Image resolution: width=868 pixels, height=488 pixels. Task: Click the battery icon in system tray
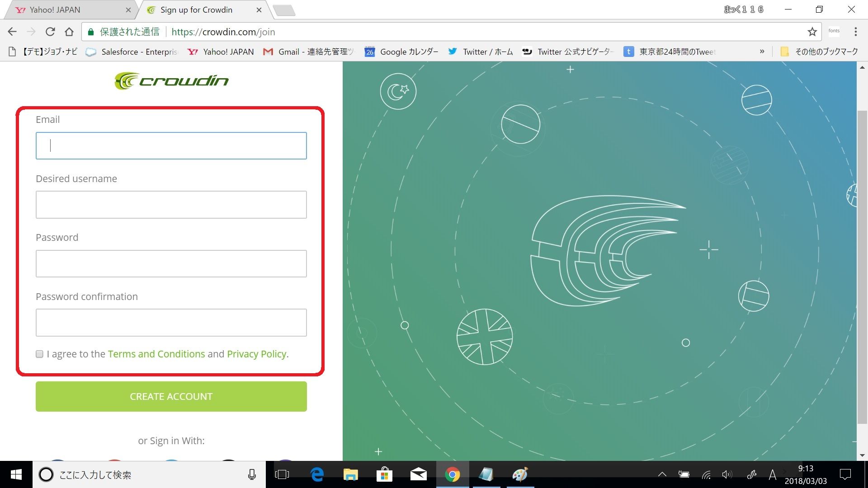click(x=684, y=474)
